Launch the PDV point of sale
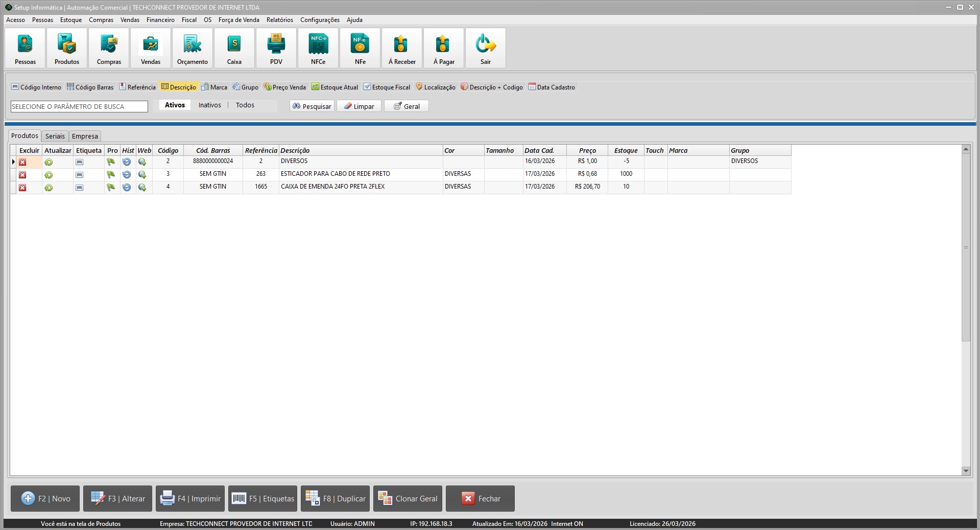 (x=276, y=48)
